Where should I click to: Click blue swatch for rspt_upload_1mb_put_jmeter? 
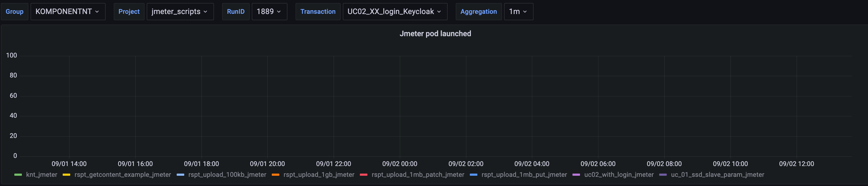click(x=474, y=175)
